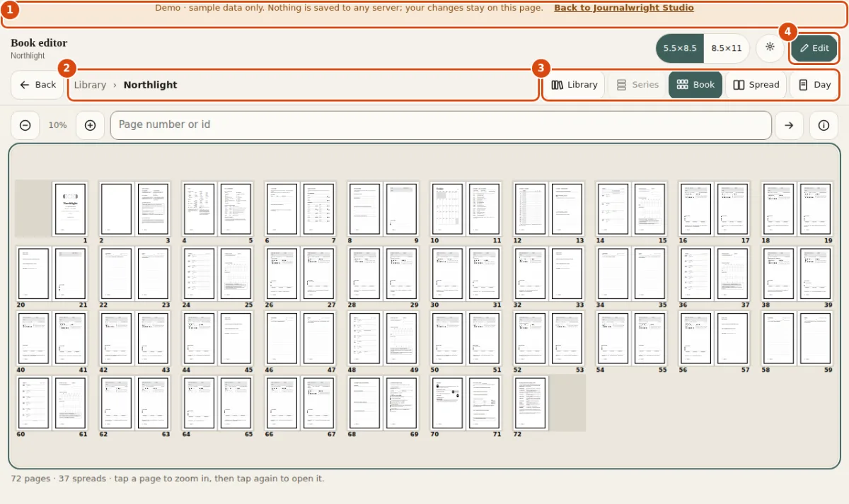This screenshot has width=849, height=504.
Task: Open page 40 thumbnail
Action: tap(34, 339)
